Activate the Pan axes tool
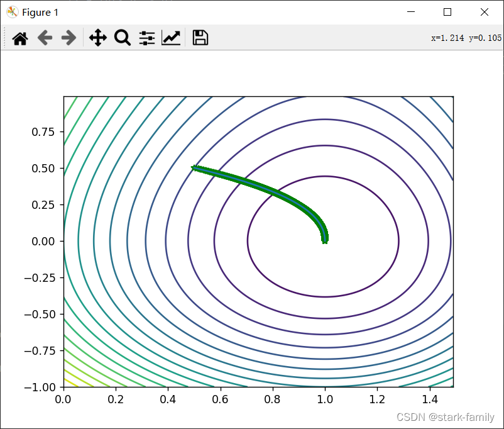This screenshot has height=429, width=504. [97, 38]
